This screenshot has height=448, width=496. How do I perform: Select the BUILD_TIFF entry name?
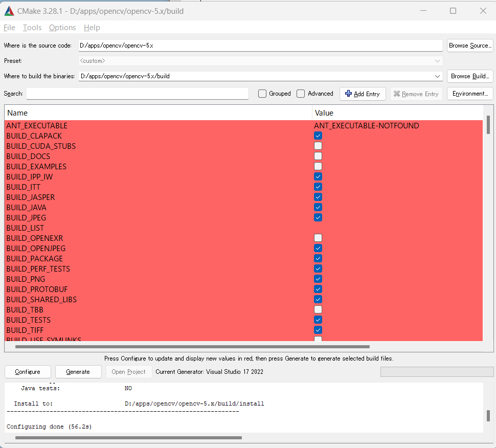point(25,330)
